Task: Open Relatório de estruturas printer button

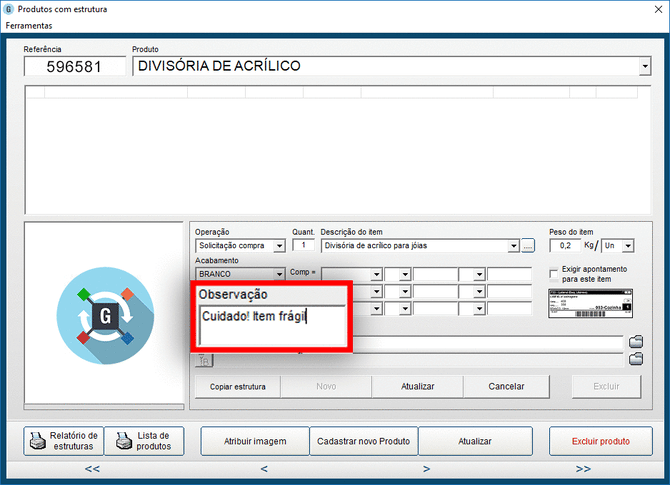Action: pos(64,441)
